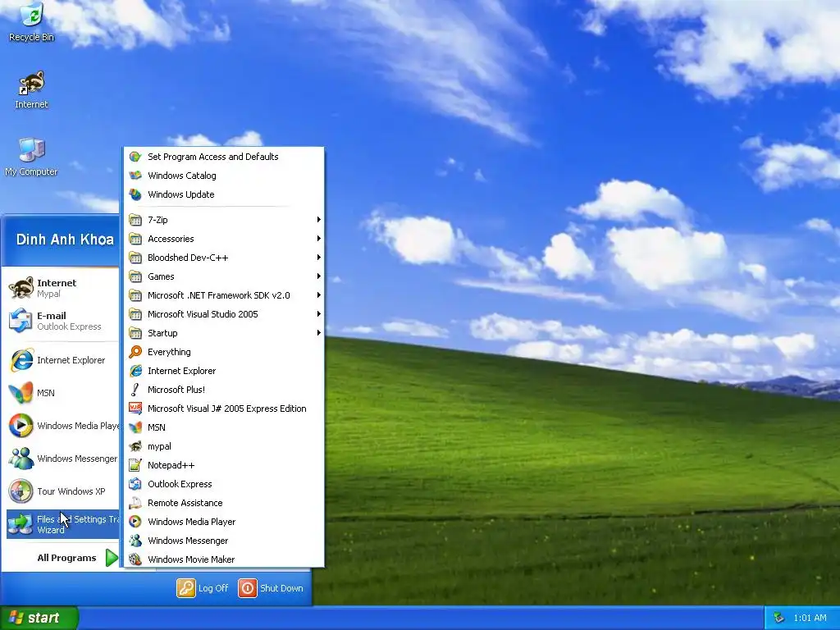The image size is (840, 630).
Task: Click the start button on taskbar
Action: tap(39, 618)
